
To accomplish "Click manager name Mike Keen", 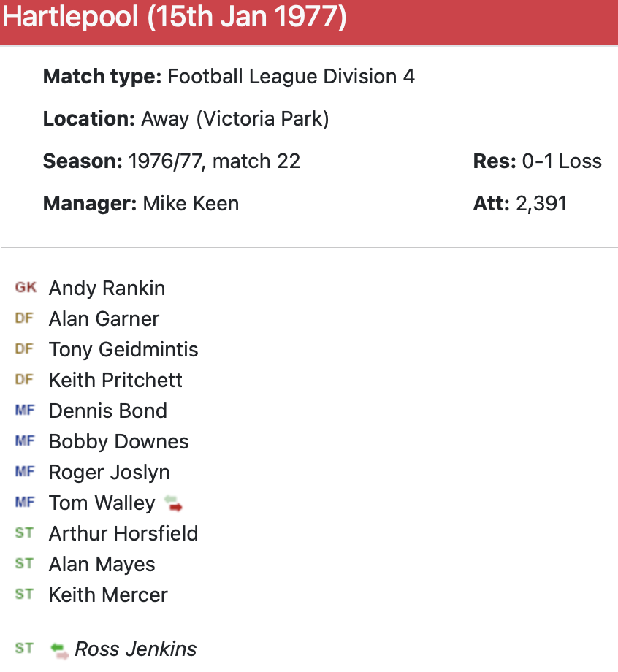I will [191, 203].
